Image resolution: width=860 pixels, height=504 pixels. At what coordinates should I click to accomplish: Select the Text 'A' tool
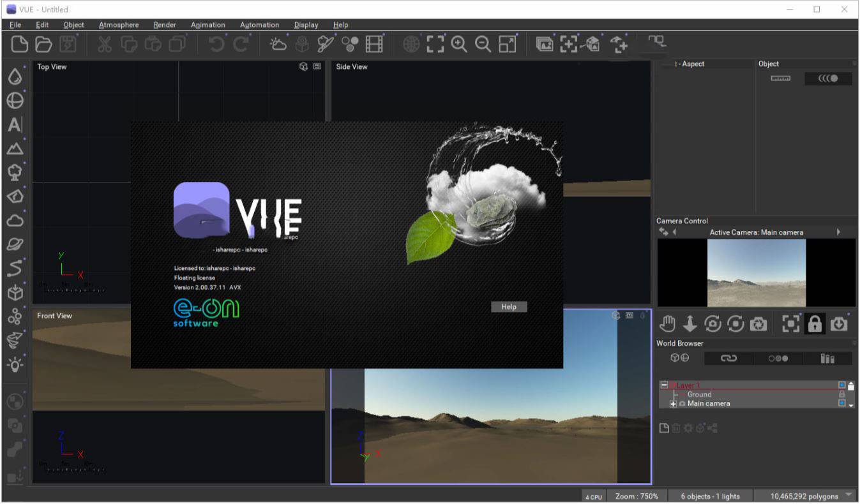coord(15,124)
